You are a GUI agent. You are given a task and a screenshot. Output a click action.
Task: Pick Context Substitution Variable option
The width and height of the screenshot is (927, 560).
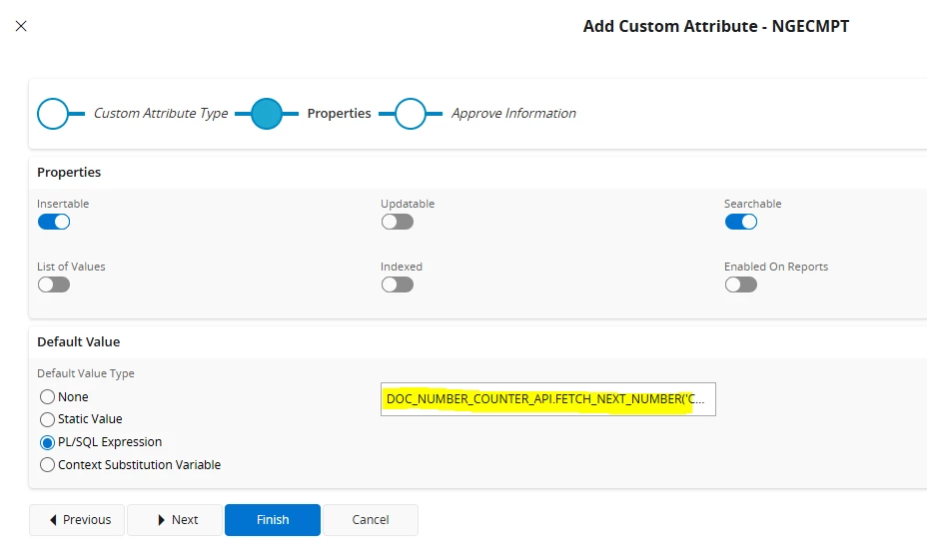pos(47,465)
